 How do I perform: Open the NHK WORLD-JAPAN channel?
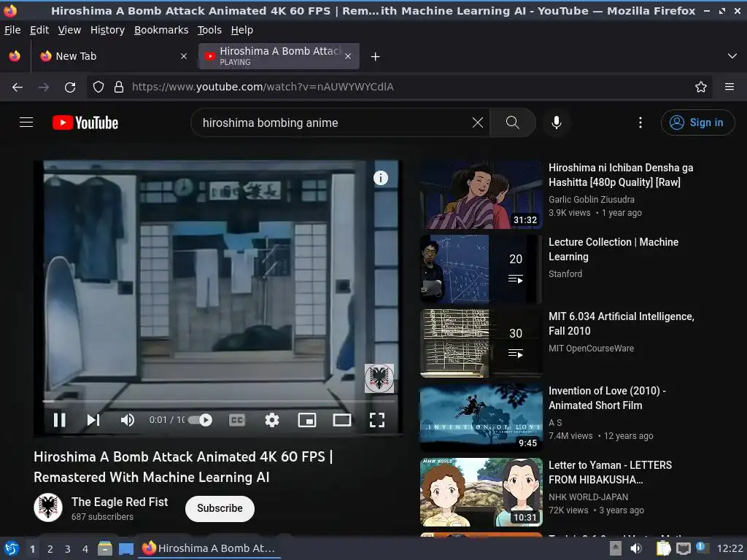coord(589,497)
